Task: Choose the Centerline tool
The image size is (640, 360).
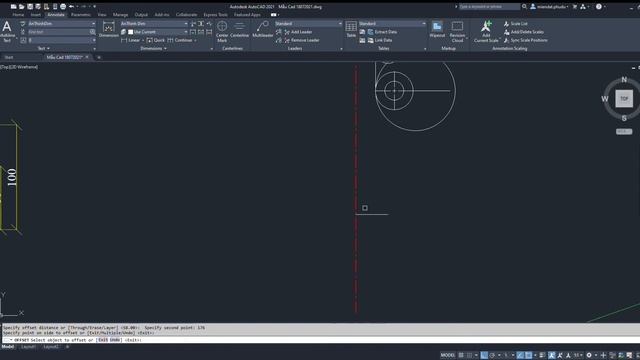Action: tap(240, 30)
